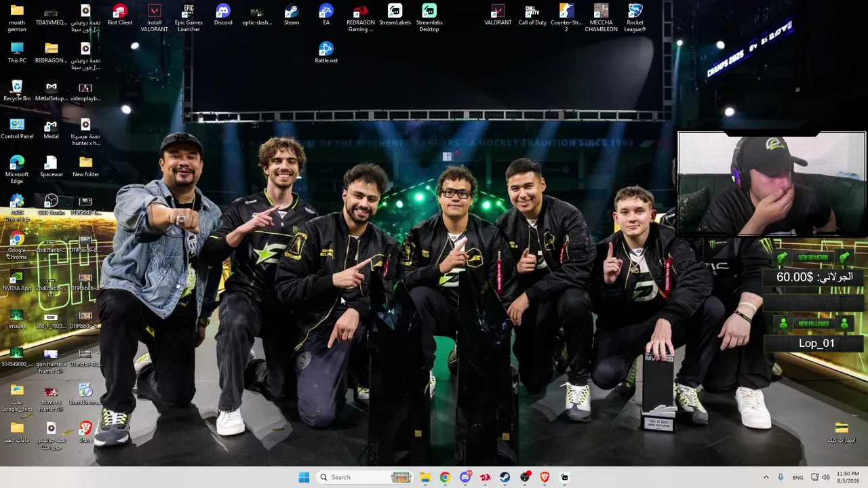Select the gon hunter x hunter GIF file
The height and width of the screenshot is (488, 868).
(52, 360)
